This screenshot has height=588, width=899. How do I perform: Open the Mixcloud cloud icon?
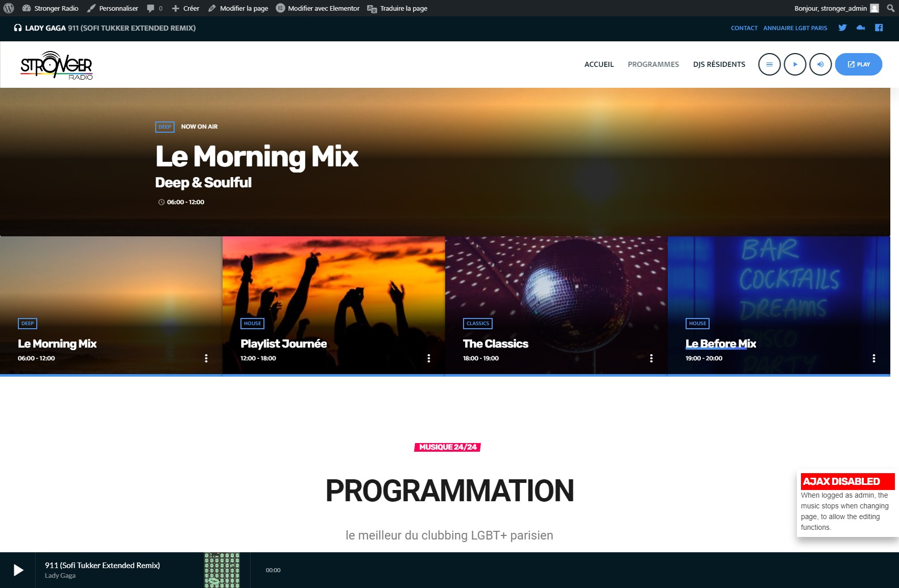[x=861, y=28]
